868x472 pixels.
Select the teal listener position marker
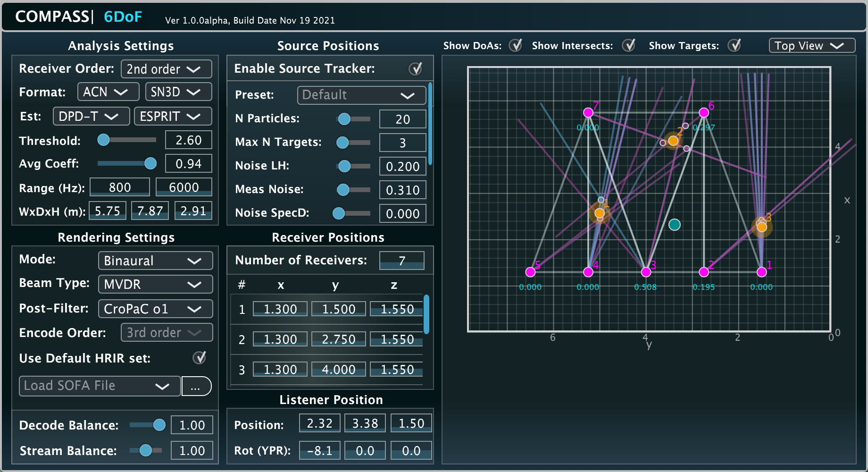[x=675, y=225]
